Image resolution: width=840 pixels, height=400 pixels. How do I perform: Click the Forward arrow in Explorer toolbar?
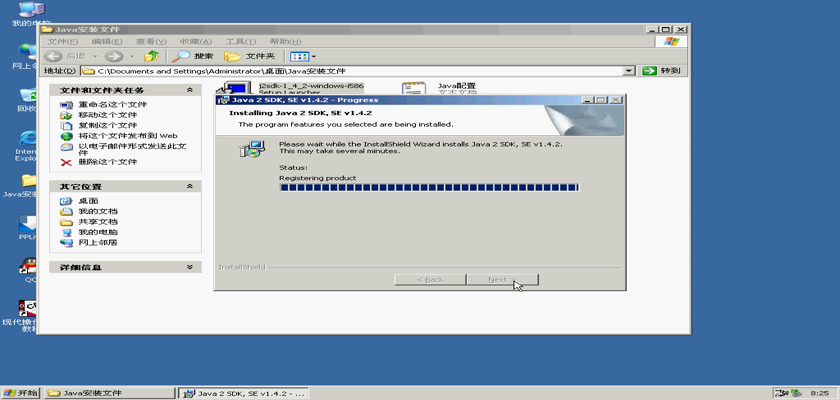tap(114, 56)
